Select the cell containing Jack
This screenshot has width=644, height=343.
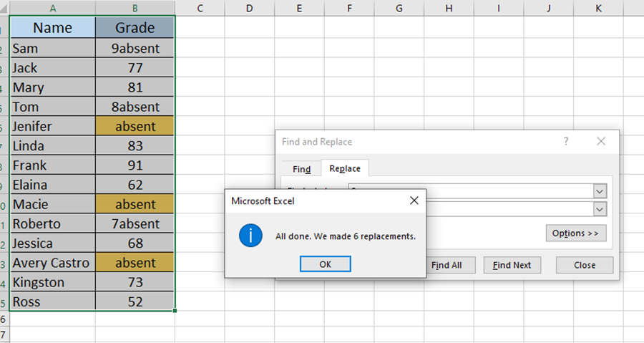click(52, 67)
